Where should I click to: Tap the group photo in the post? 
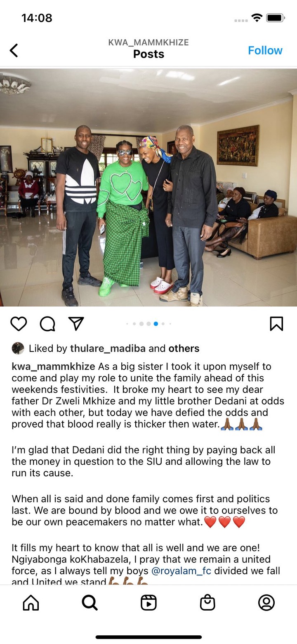pyautogui.click(x=148, y=187)
